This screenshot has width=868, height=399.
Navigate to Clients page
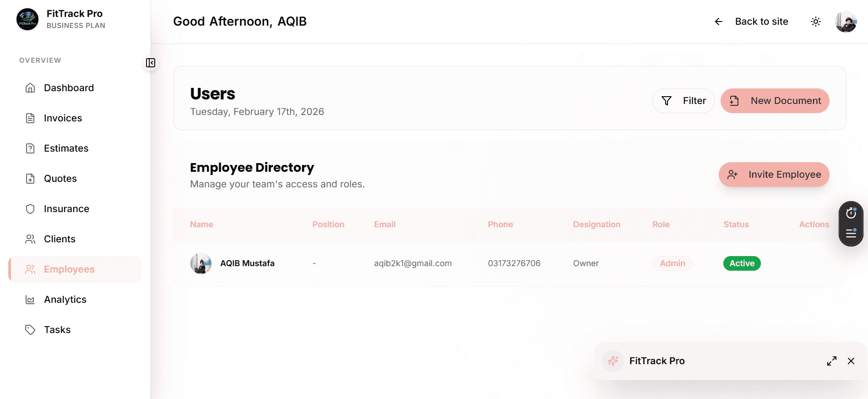point(75,239)
